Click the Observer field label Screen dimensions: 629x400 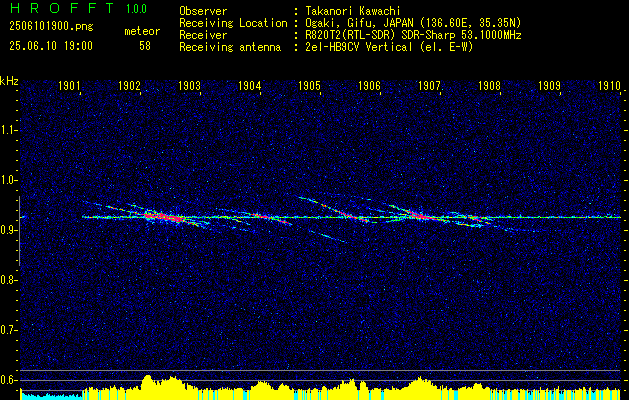pyautogui.click(x=203, y=11)
